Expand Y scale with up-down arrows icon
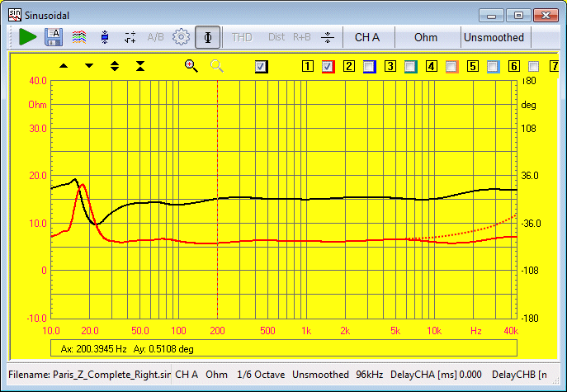 tap(115, 66)
